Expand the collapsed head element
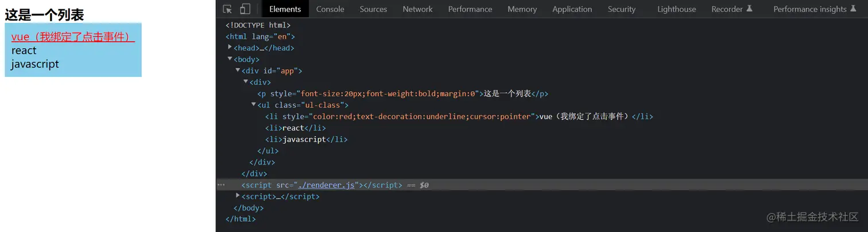Image resolution: width=868 pixels, height=232 pixels. (x=230, y=48)
